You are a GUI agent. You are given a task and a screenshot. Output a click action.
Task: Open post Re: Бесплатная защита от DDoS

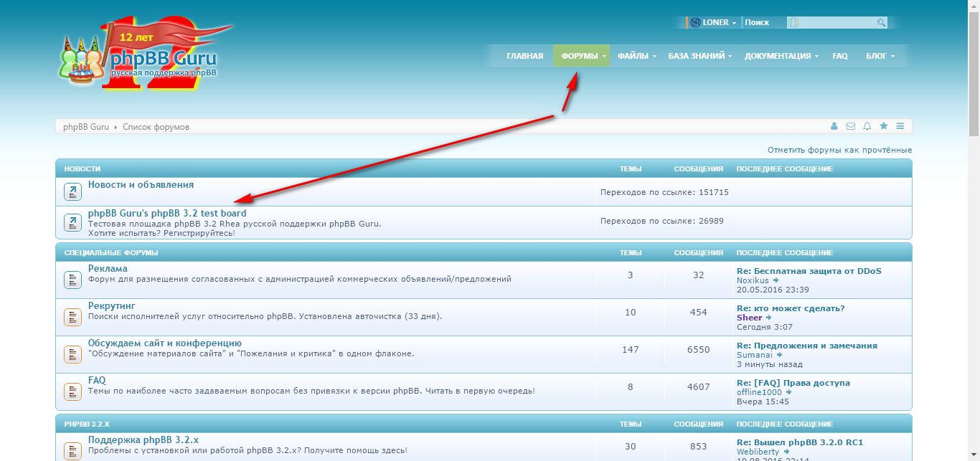point(809,271)
